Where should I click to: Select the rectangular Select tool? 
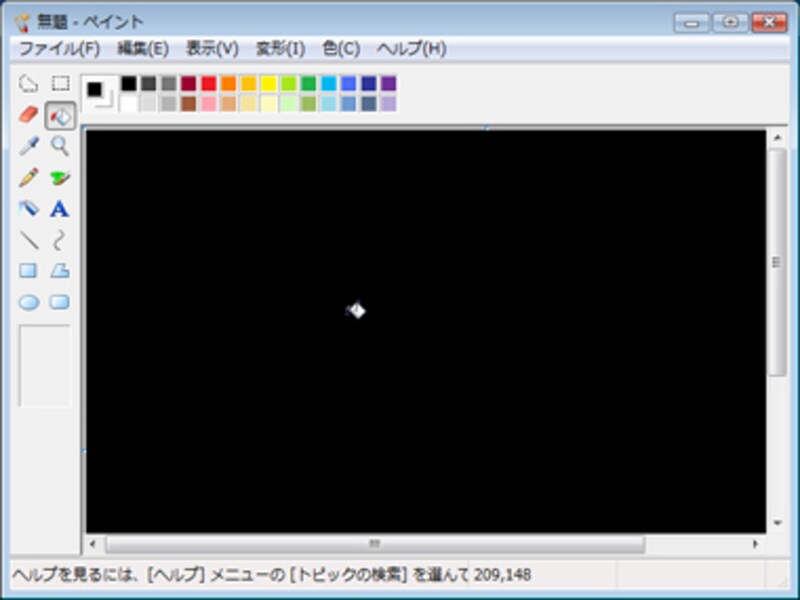[x=60, y=84]
